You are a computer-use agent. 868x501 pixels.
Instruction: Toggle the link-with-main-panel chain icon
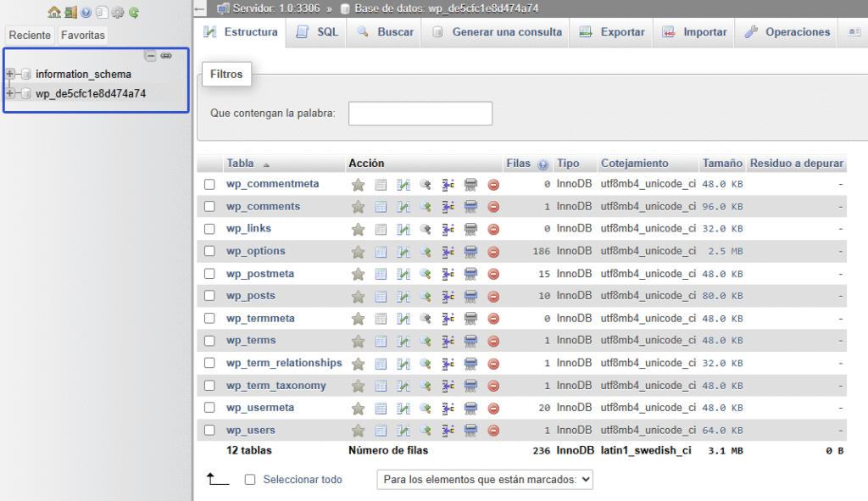166,55
